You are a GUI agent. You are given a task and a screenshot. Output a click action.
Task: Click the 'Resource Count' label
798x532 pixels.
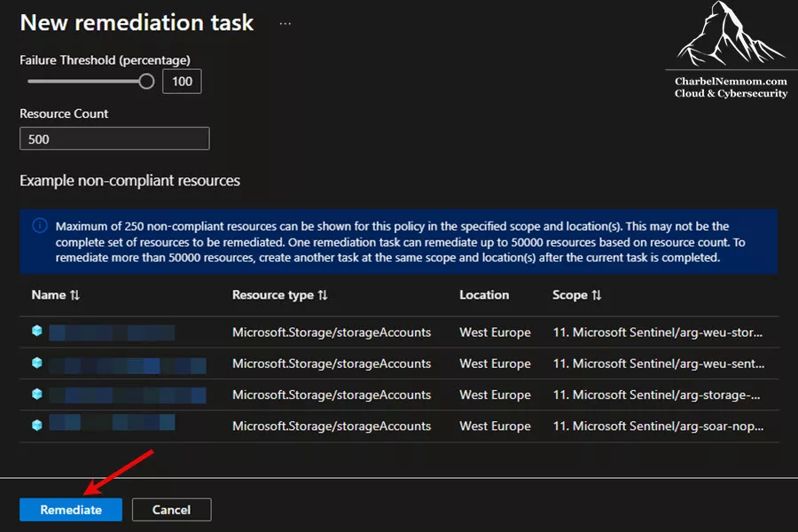[x=64, y=113]
